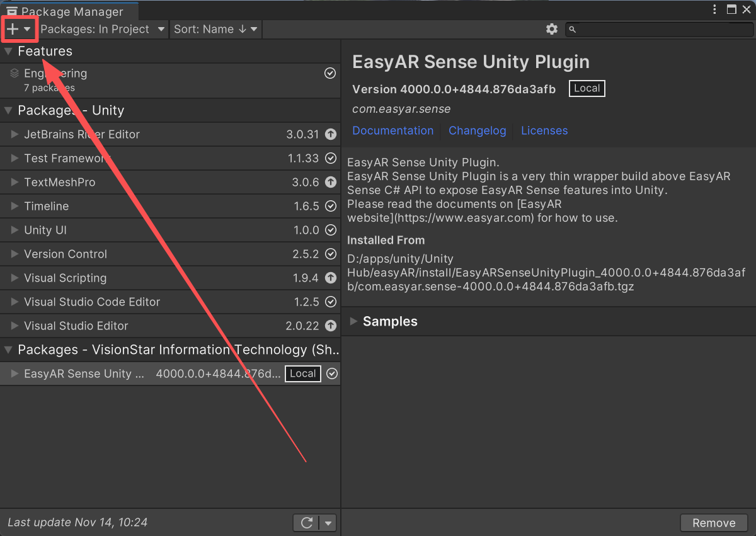
Task: Click the Remove button
Action: (714, 523)
